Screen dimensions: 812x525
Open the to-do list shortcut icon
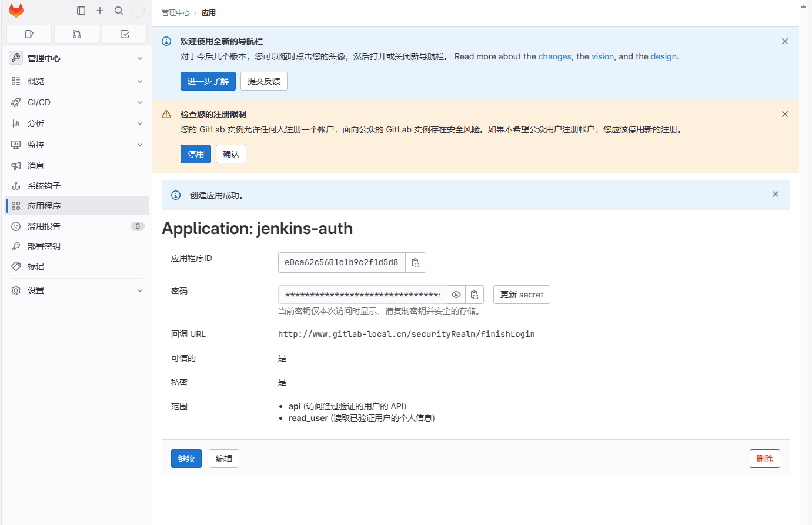pos(125,34)
